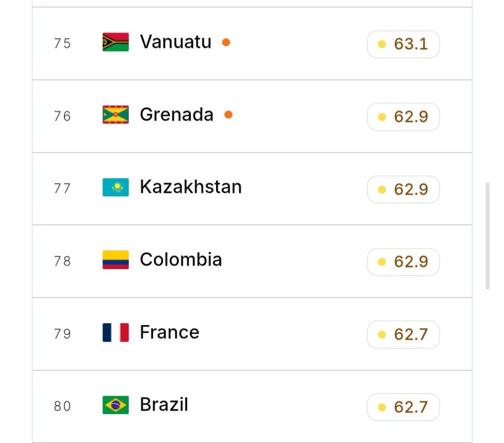Select Colombia's 62.9 score badge
The height and width of the screenshot is (443, 504).
(x=403, y=262)
